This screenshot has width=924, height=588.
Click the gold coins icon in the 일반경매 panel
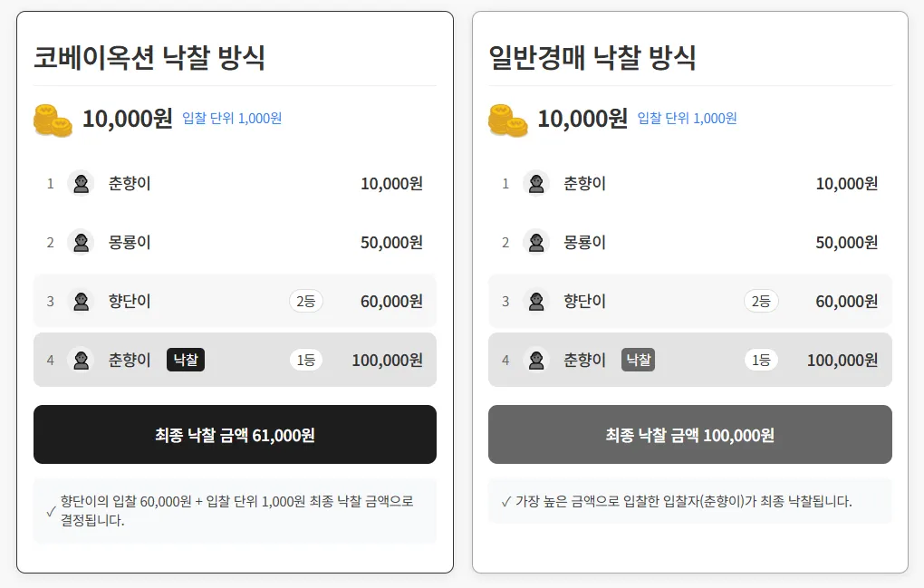point(508,120)
